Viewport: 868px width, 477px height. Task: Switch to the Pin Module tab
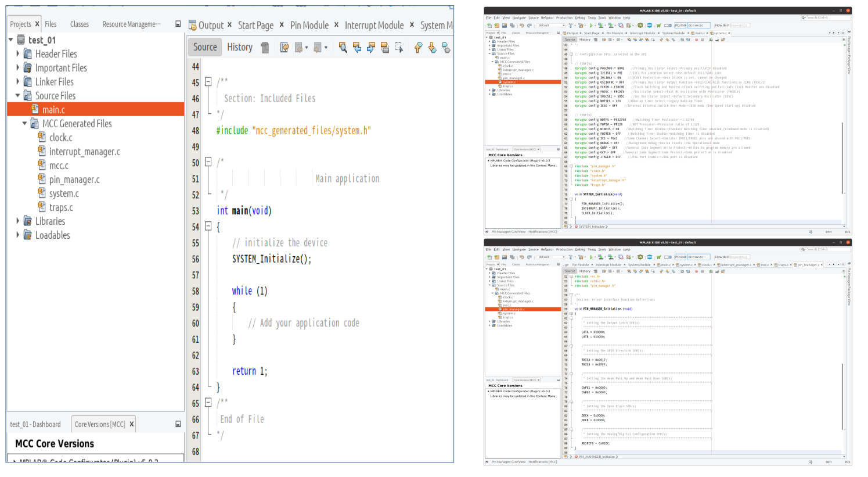(308, 25)
